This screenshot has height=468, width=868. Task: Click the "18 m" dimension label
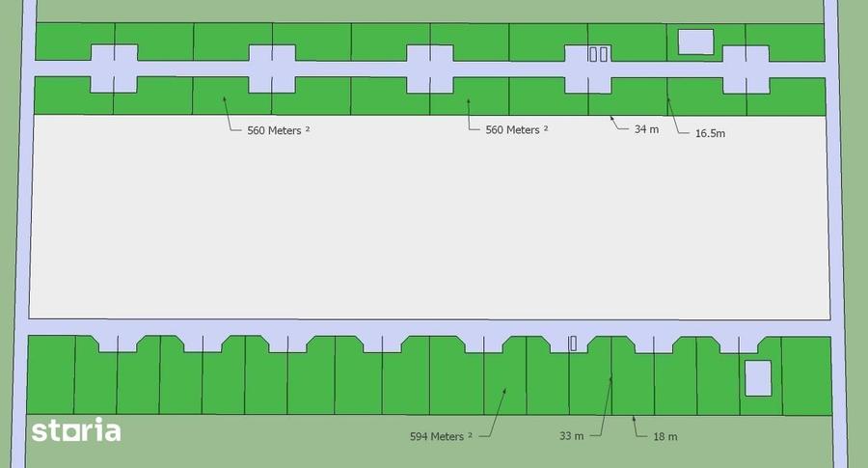tap(665, 436)
